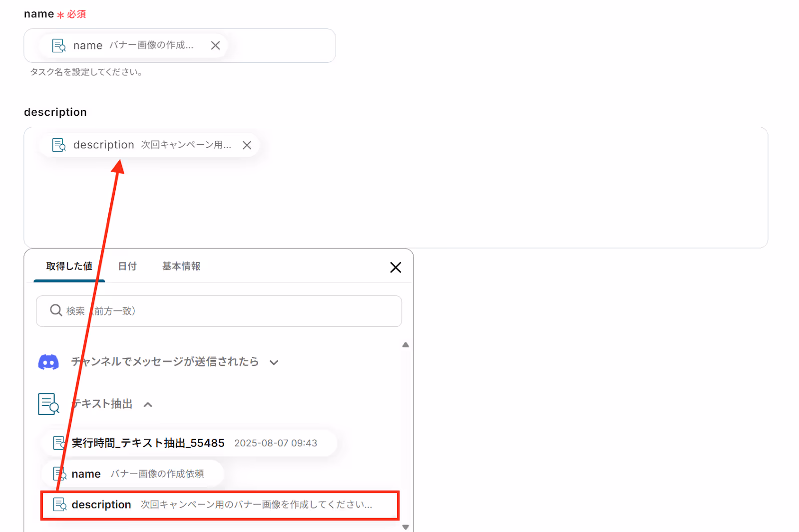The image size is (799, 532).
Task: Click the magnifier icon in search box
Action: (56, 310)
